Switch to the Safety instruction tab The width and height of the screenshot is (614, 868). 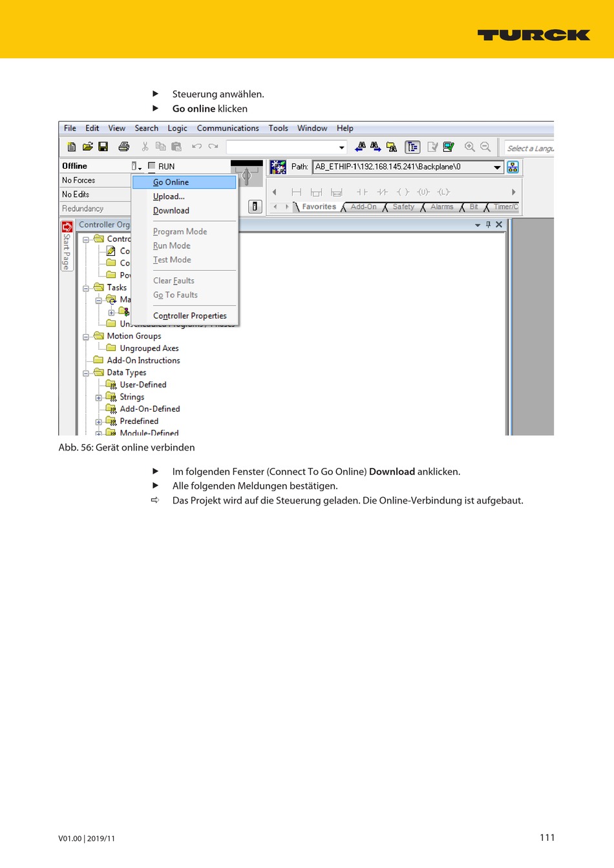point(403,207)
